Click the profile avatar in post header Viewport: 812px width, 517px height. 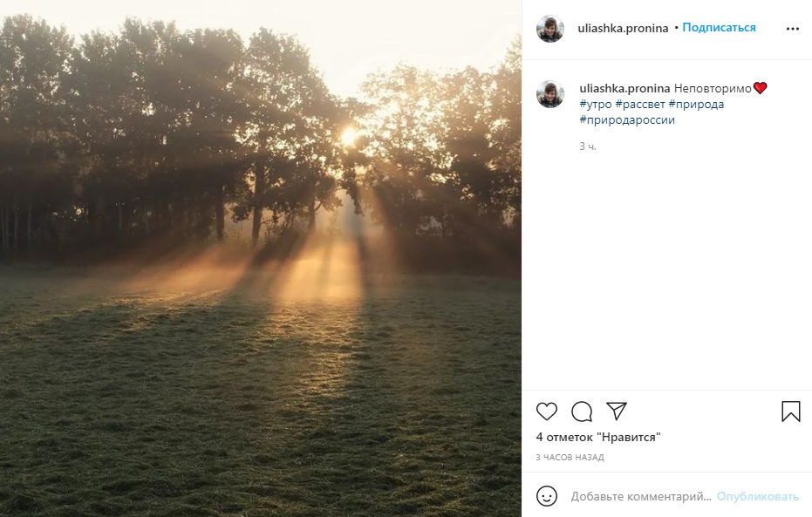pyautogui.click(x=549, y=29)
